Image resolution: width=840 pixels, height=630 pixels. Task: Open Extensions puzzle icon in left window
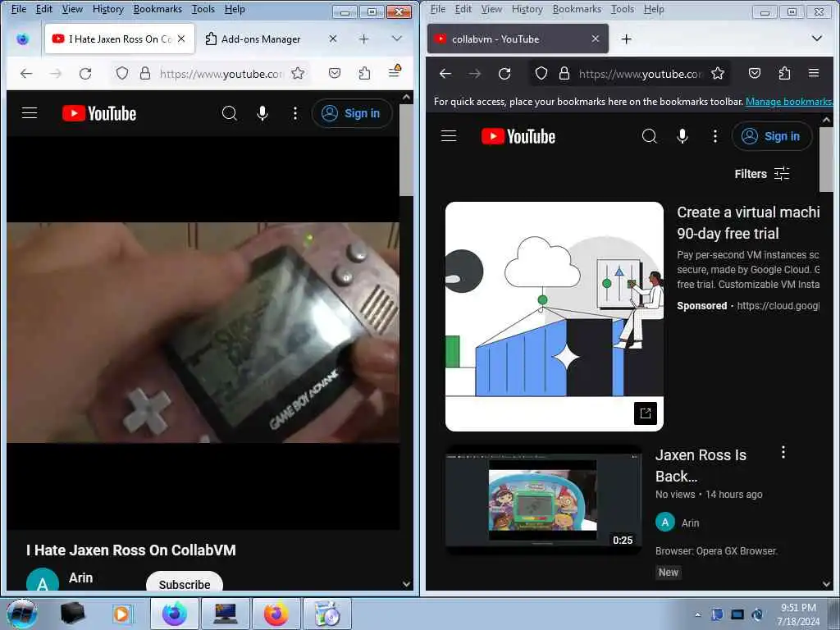click(x=364, y=73)
